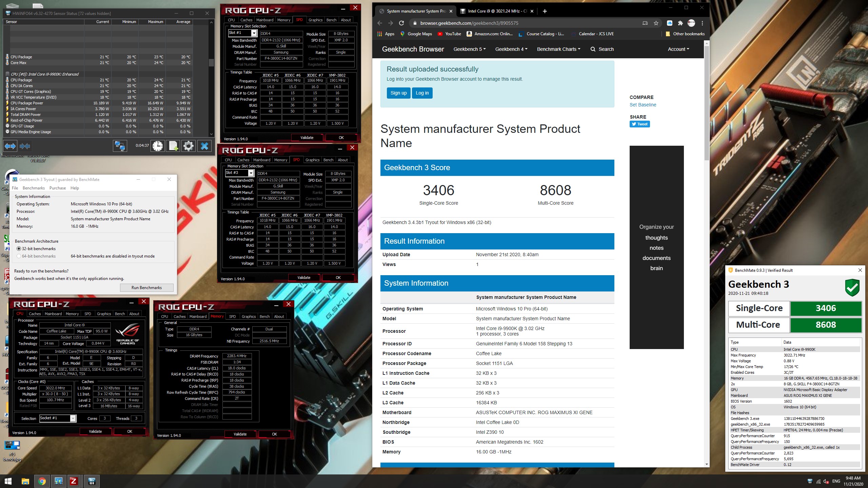Open HWiNFO settings gear icon

click(189, 146)
